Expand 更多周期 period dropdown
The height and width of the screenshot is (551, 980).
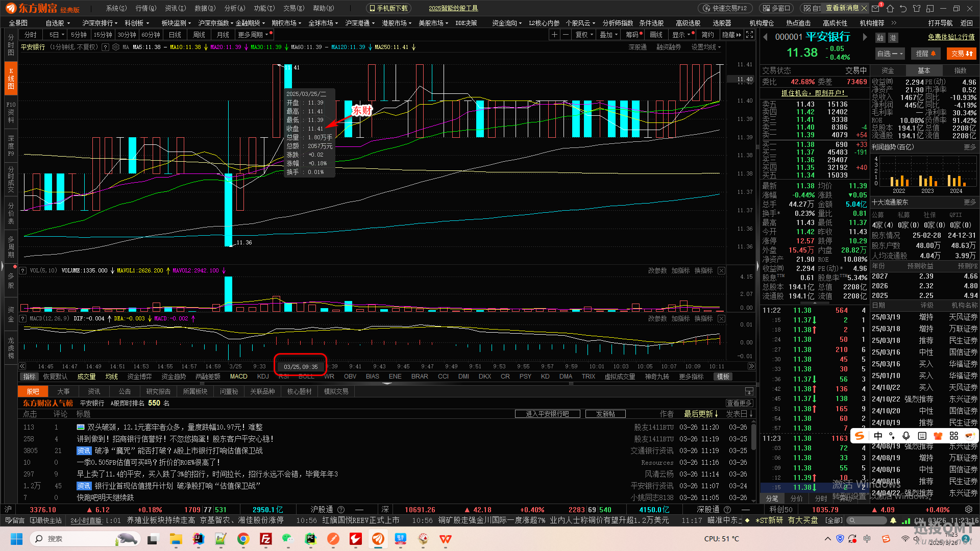pyautogui.click(x=254, y=35)
